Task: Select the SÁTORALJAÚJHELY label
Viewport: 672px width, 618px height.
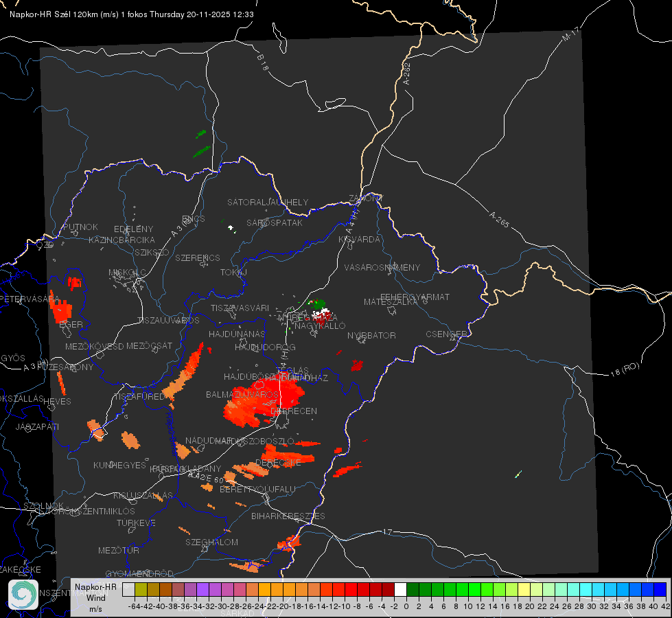Action: tap(268, 202)
